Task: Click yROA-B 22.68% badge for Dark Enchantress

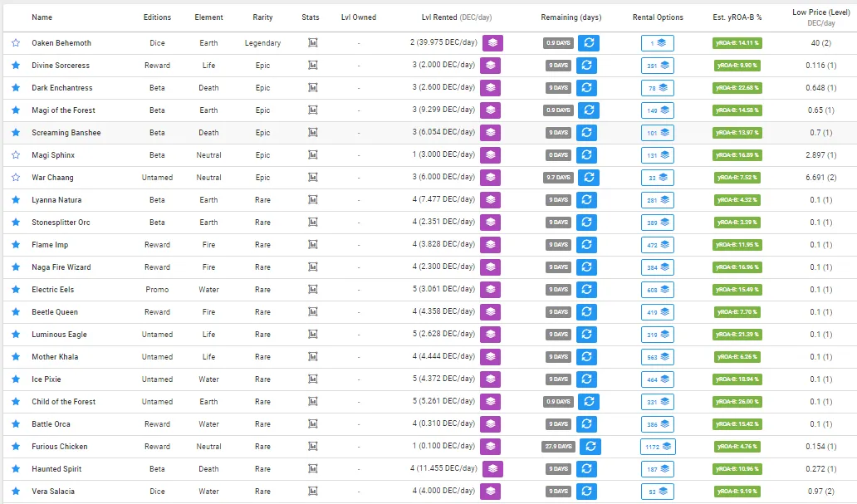Action: 737,87
